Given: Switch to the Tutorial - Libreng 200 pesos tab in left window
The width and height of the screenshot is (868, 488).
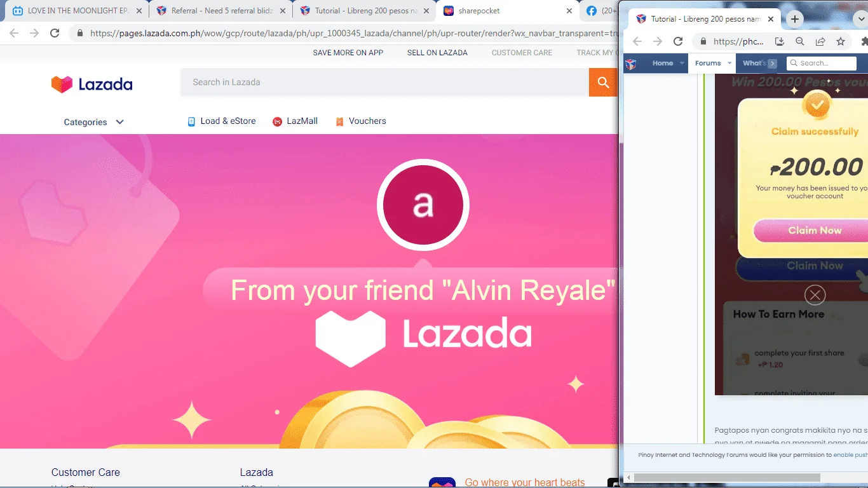Looking at the screenshot, I should click(x=365, y=11).
